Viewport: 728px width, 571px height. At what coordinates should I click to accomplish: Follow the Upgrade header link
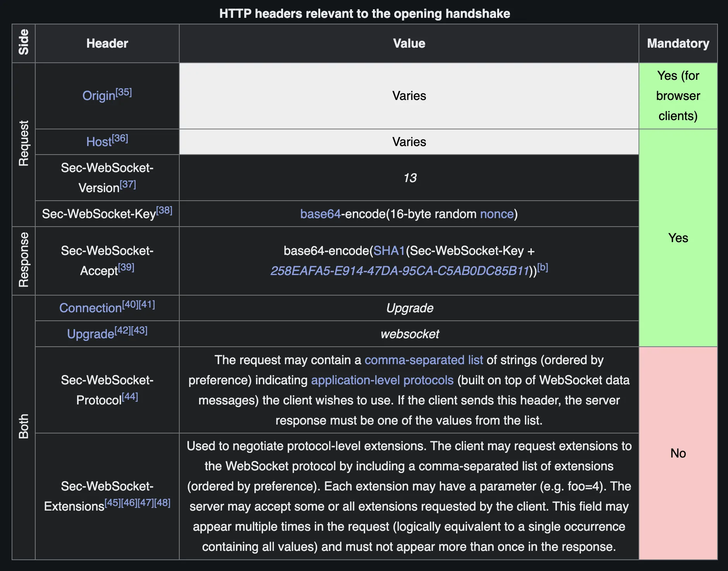click(91, 334)
